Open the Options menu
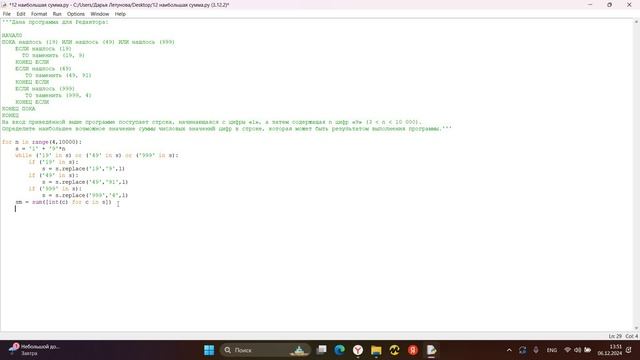640x360 pixels. click(76, 14)
